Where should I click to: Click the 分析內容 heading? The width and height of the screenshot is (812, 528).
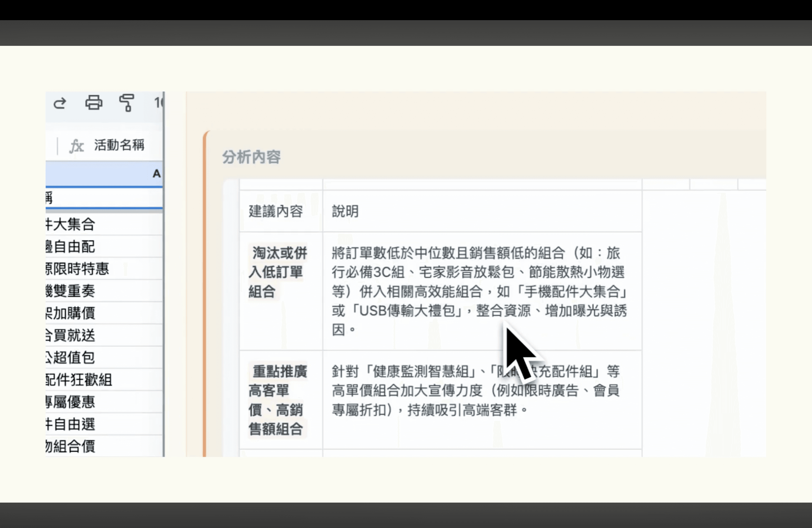tap(251, 157)
